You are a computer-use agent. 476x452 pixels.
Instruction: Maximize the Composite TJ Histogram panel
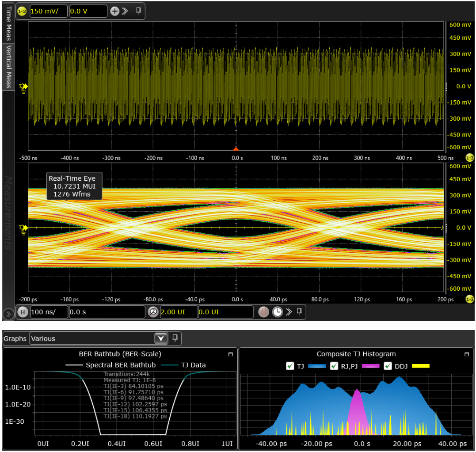pos(467,354)
